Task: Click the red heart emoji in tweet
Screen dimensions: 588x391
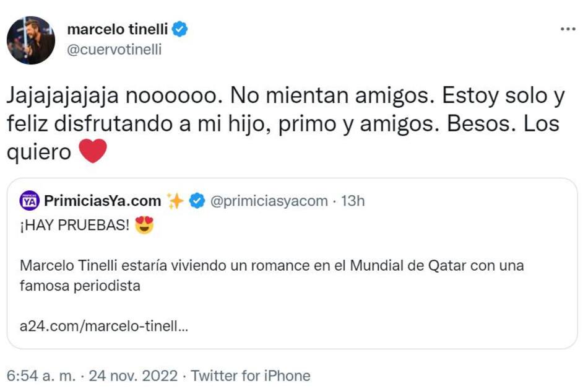Action: tap(93, 152)
